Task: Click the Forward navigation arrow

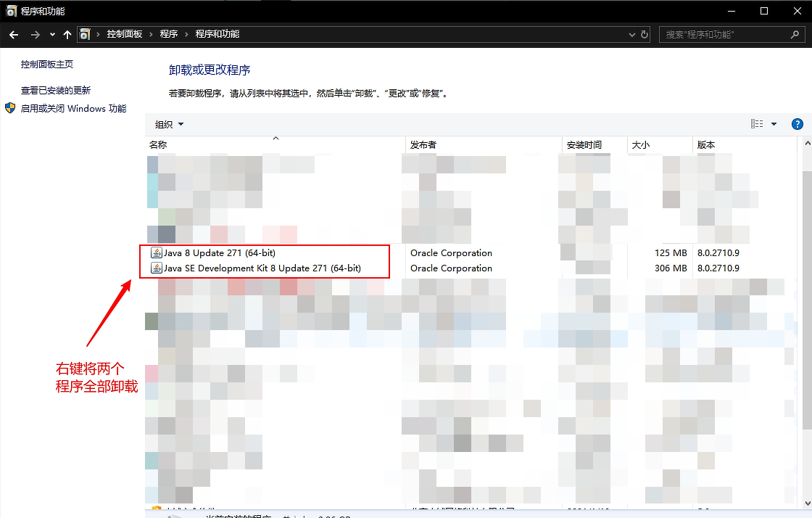Action: (35, 34)
